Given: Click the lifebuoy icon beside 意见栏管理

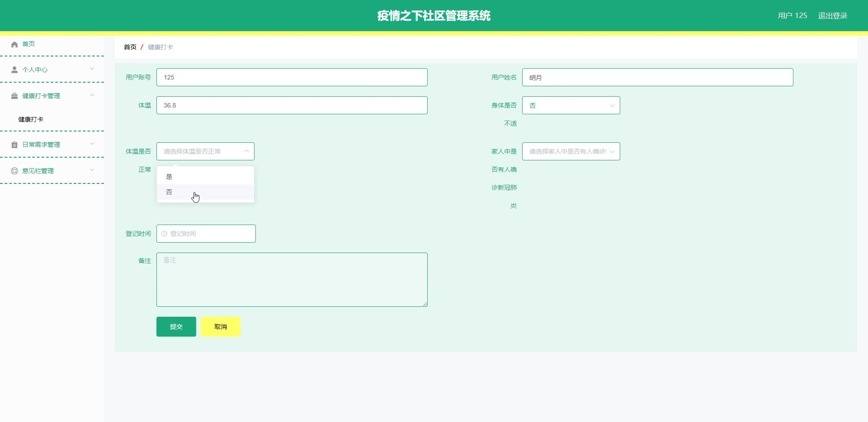Looking at the screenshot, I should tap(14, 171).
